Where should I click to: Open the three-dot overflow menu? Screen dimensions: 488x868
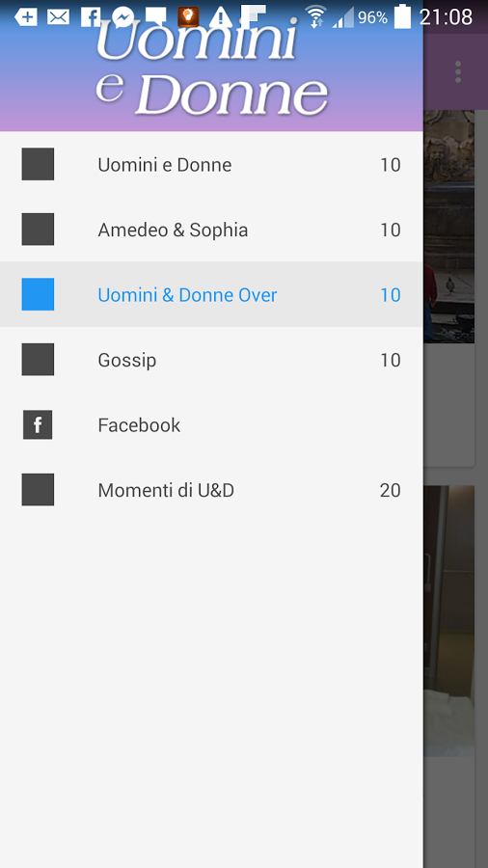click(458, 72)
